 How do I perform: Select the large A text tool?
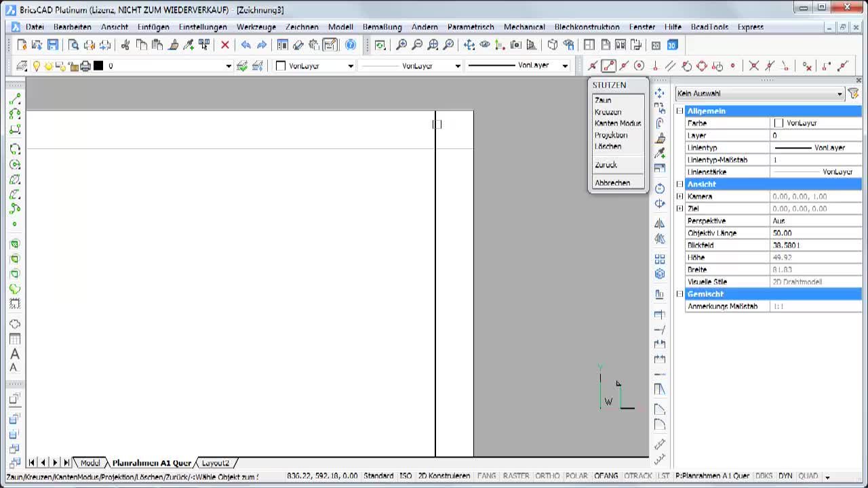15,354
